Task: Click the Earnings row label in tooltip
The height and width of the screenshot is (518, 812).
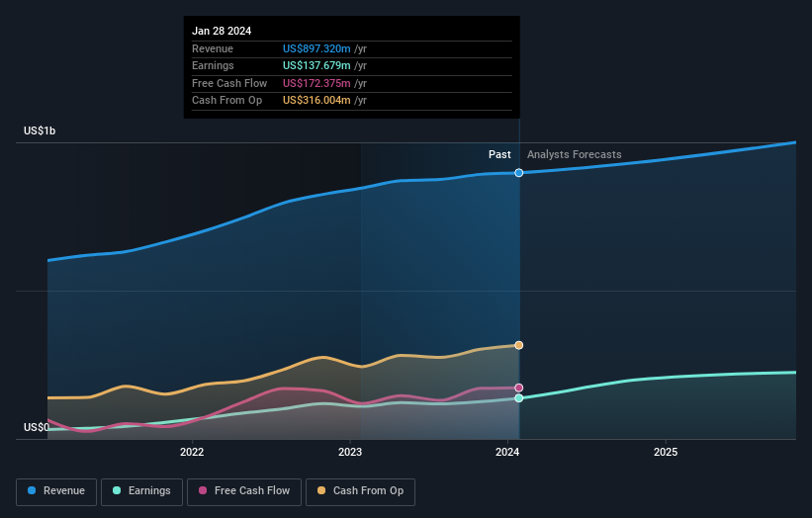Action: (x=213, y=65)
